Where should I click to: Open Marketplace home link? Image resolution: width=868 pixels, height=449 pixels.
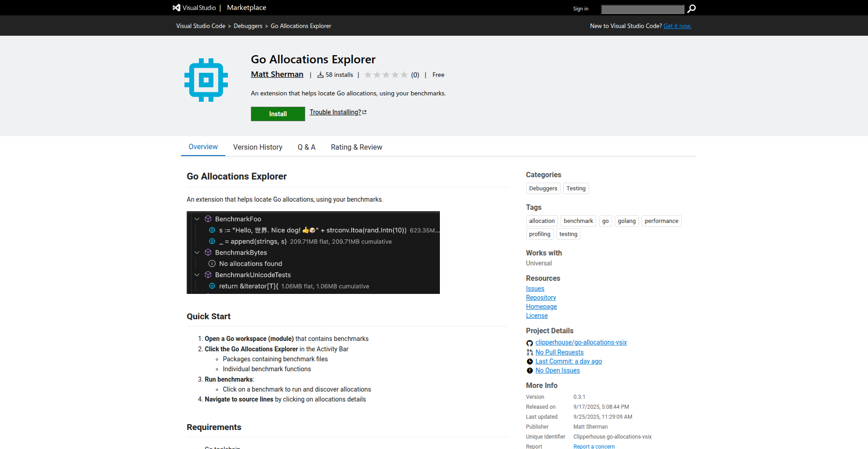click(246, 8)
